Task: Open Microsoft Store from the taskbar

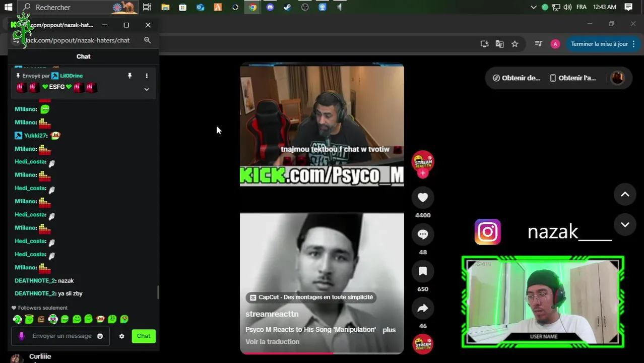Action: click(182, 7)
